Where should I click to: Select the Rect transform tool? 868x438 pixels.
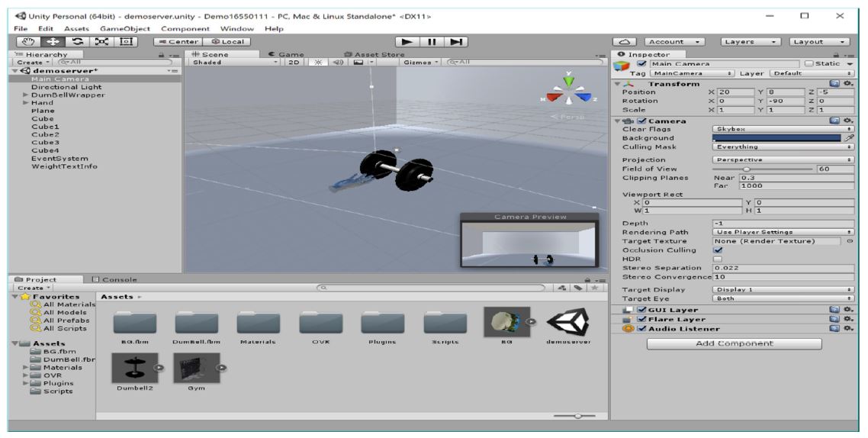(x=124, y=42)
